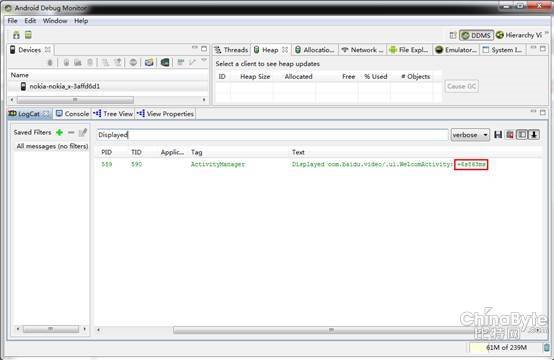The image size is (554, 360).
Task: Toggle saved filters view display
Action: click(522, 135)
